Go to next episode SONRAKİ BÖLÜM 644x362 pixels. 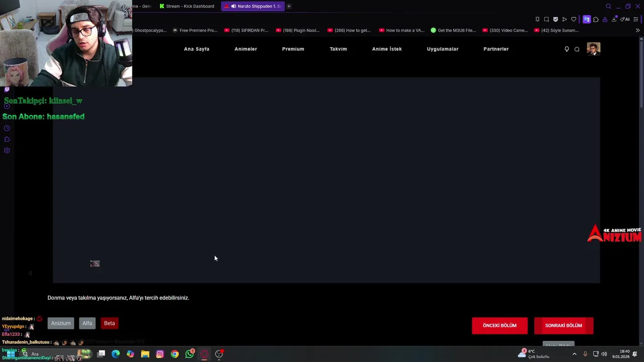(x=563, y=325)
